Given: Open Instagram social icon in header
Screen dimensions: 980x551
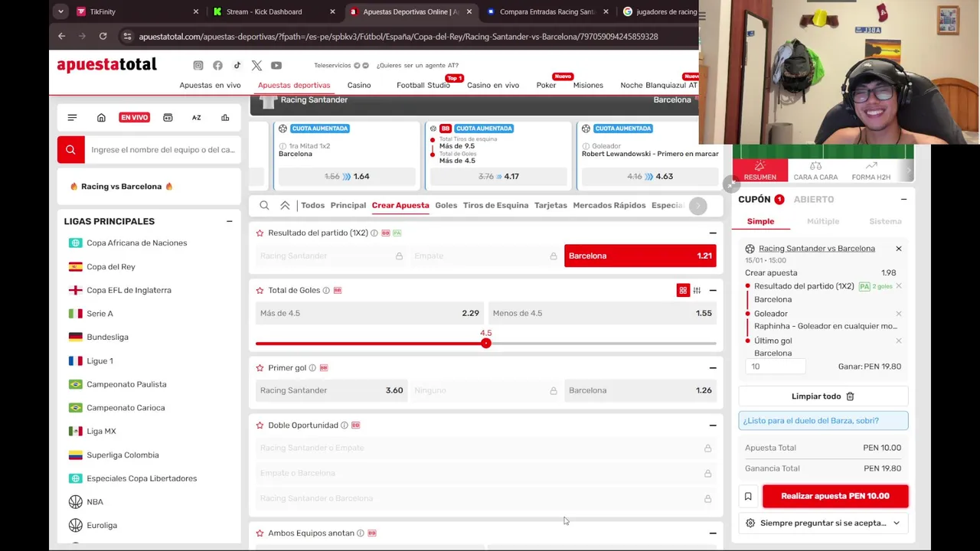Looking at the screenshot, I should 198,65.
